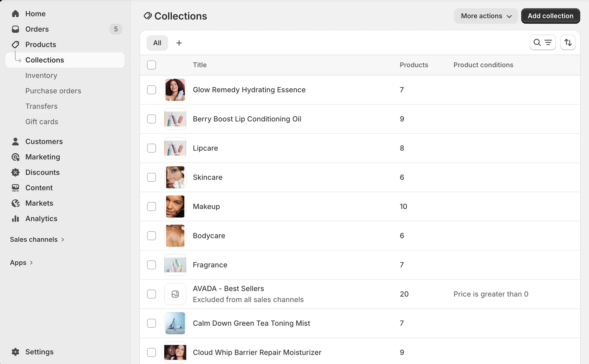Image resolution: width=589 pixels, height=364 pixels.
Task: Open Orders via its inbox icon
Action: coord(16,29)
